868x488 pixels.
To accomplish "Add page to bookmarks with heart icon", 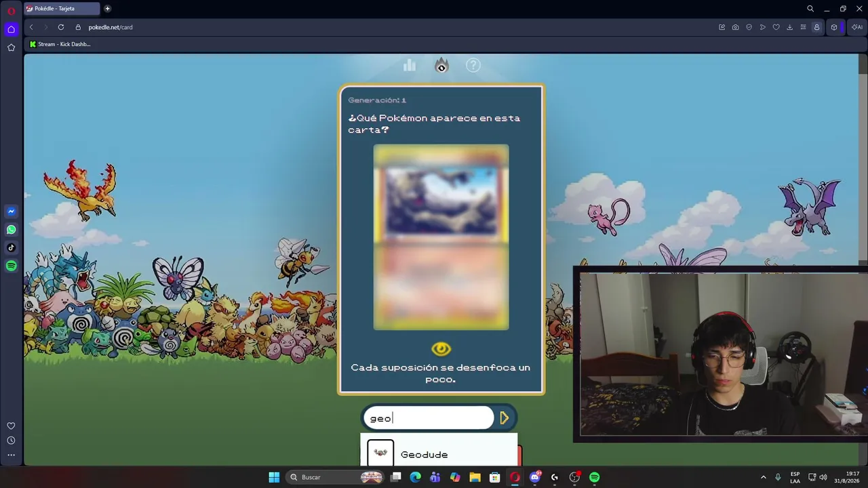I will pyautogui.click(x=776, y=27).
